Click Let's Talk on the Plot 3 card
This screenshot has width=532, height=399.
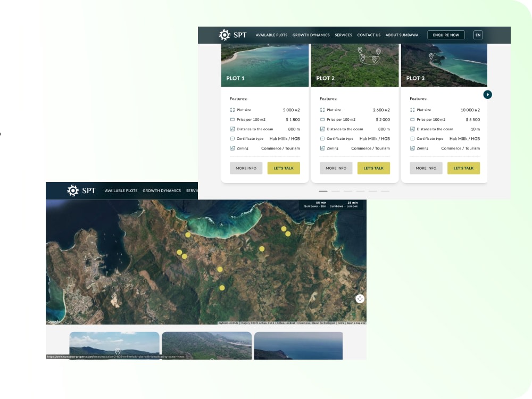tap(463, 168)
